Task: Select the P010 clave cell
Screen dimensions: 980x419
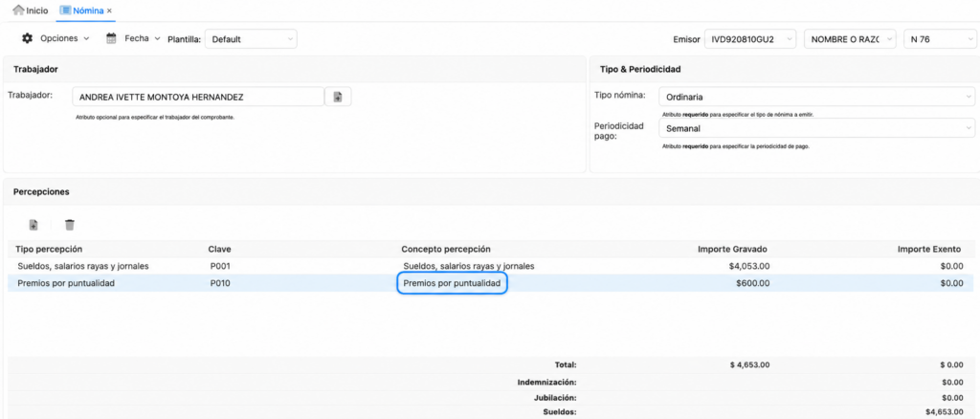Action: (x=221, y=283)
